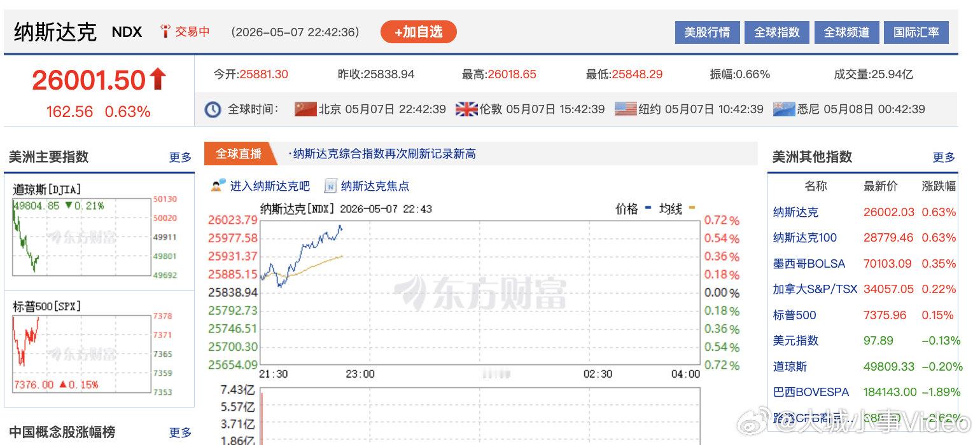Click the China flag beside 北京 time
This screenshot has height=445, width=980.
[305, 109]
